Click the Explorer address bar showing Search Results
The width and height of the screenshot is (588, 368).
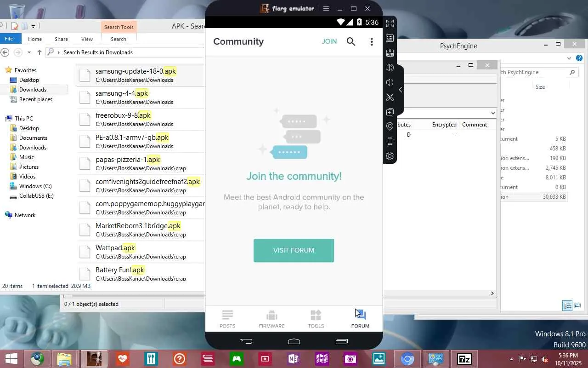[126, 52]
